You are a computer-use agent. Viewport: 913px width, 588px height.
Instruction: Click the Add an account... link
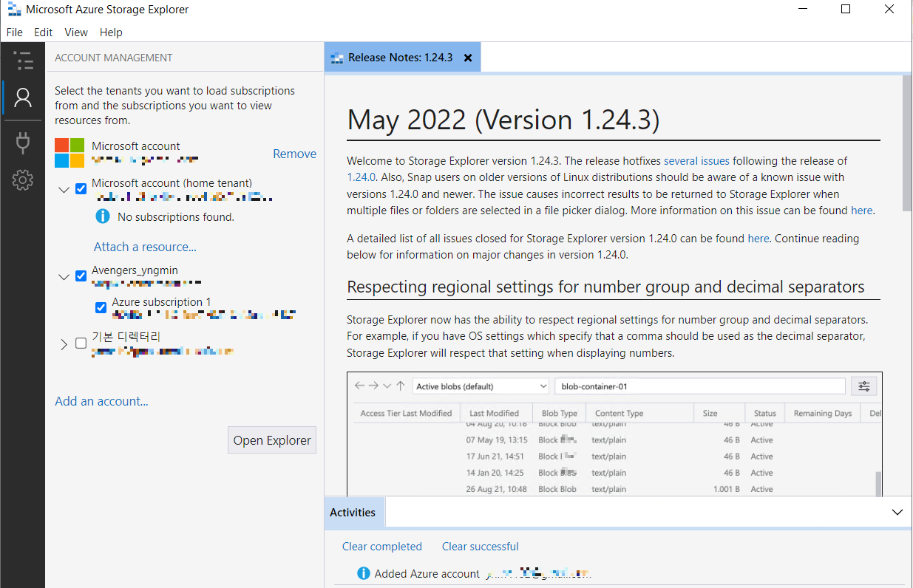coord(101,401)
